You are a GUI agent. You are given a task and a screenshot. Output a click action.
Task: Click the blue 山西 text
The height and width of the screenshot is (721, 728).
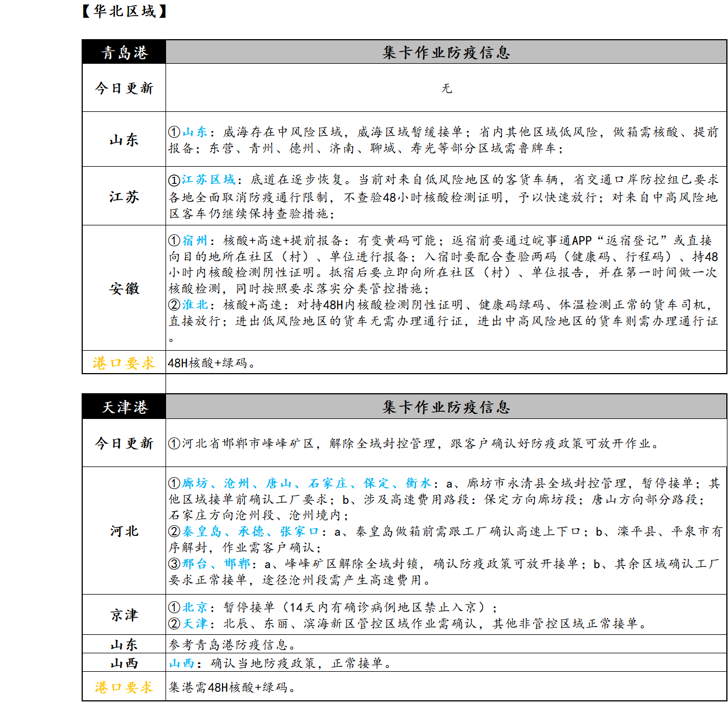tap(182, 663)
